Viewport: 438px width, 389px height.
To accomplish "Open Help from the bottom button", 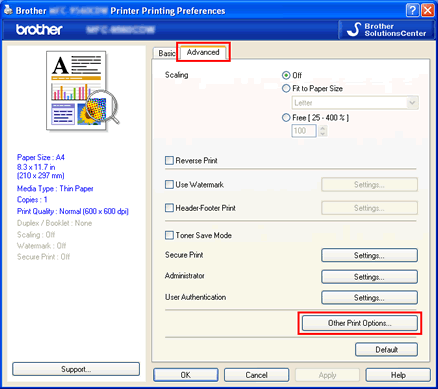I will coord(398,375).
